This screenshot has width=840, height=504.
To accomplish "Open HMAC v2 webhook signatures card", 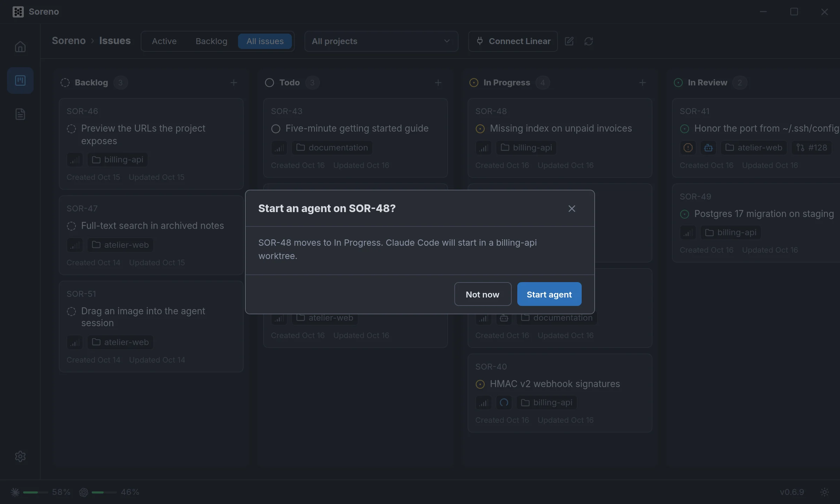I will click(560, 393).
